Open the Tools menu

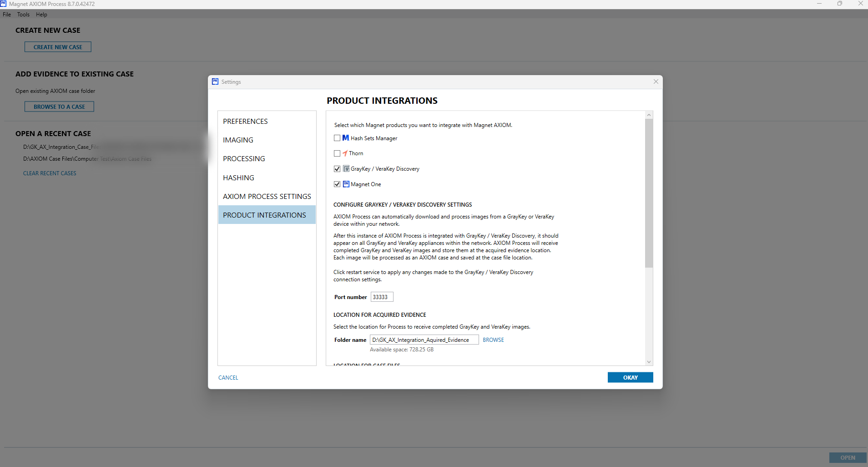pyautogui.click(x=23, y=15)
